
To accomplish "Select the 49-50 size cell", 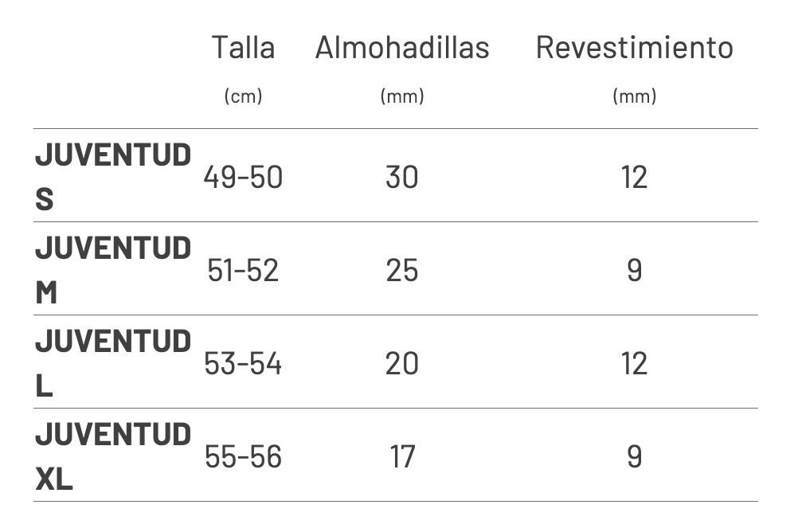I will tap(243, 177).
